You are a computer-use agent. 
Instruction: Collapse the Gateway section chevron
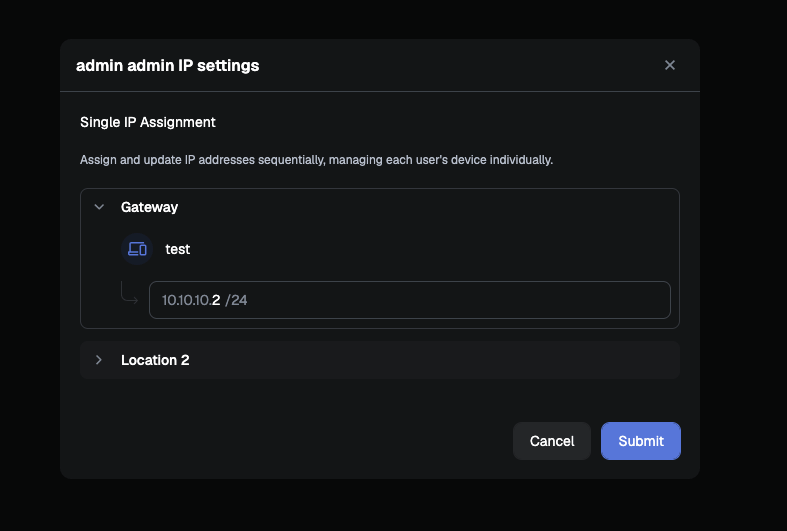[x=99, y=207]
